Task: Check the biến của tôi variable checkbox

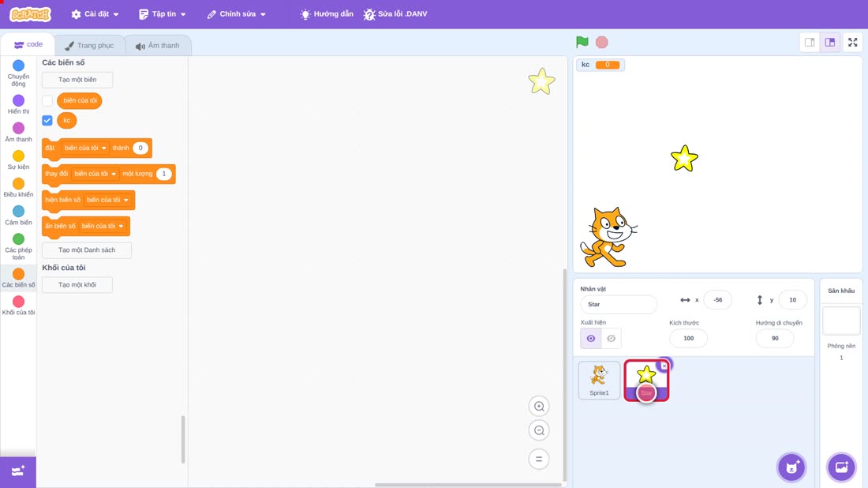Action: coord(47,101)
